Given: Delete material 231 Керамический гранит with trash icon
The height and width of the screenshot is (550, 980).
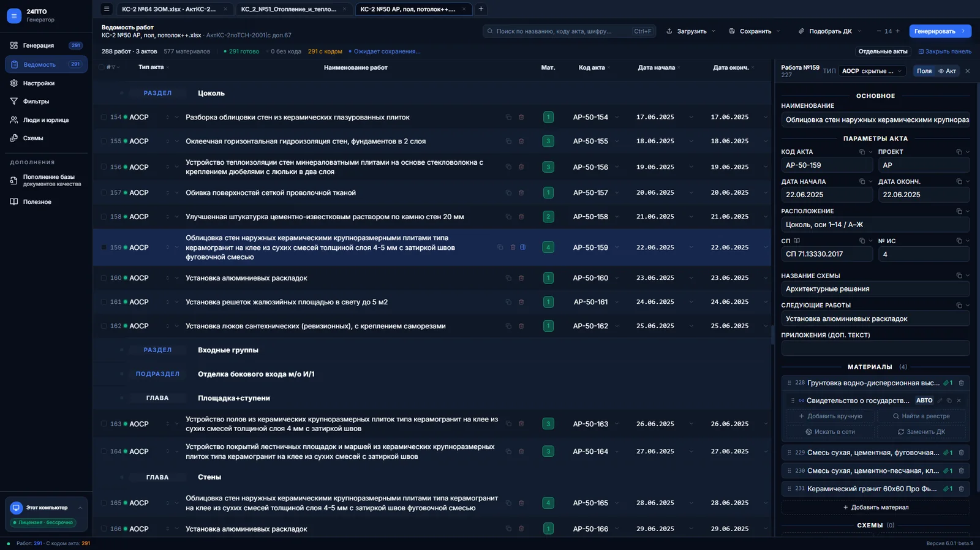Looking at the screenshot, I should pos(961,489).
